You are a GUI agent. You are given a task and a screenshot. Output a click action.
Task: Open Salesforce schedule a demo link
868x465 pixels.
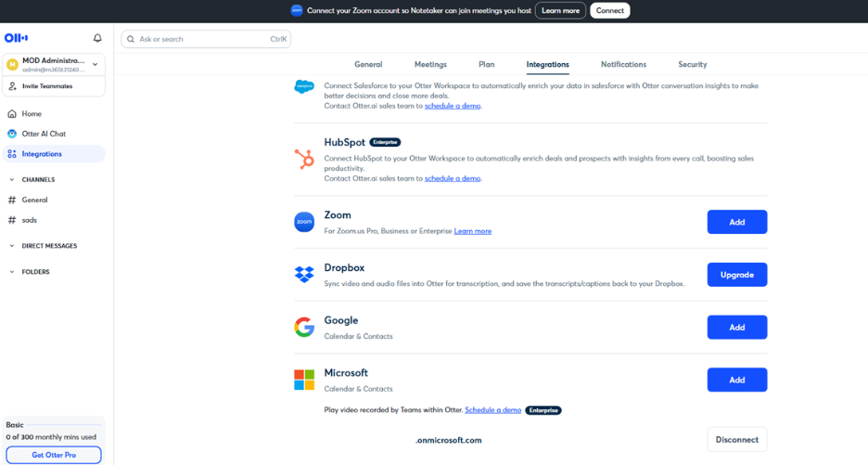453,106
